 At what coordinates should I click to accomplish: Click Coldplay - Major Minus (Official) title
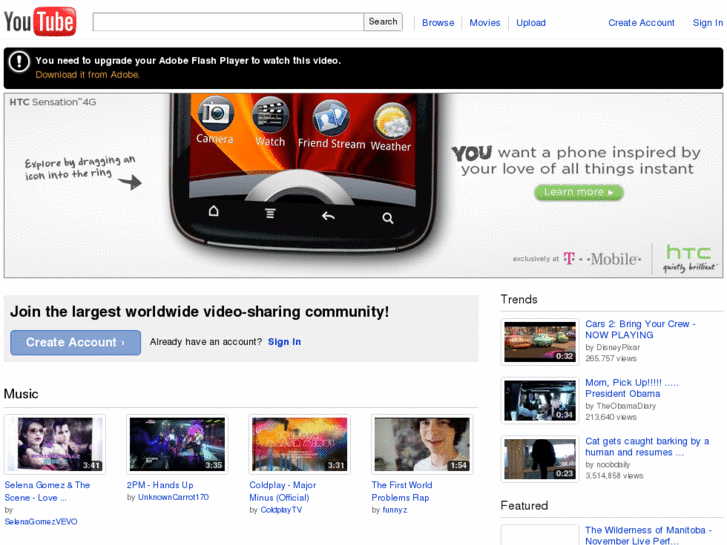click(283, 491)
